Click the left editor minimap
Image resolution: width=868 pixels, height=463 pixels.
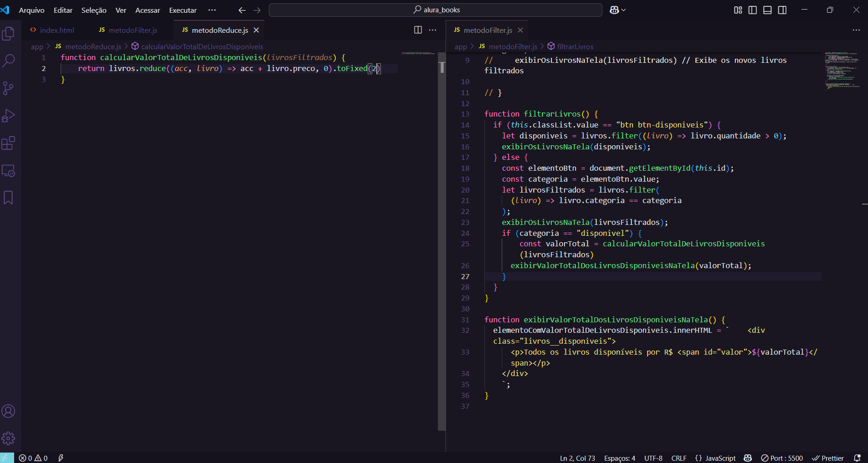click(x=418, y=54)
